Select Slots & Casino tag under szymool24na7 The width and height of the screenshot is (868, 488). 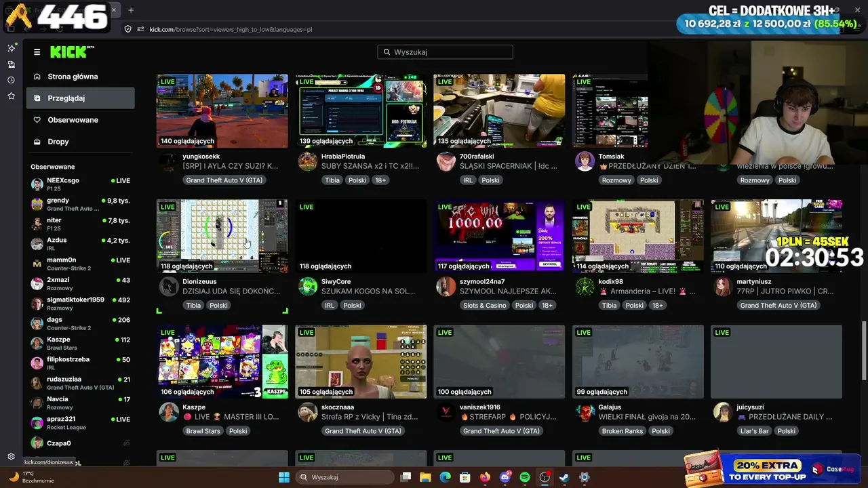(484, 306)
